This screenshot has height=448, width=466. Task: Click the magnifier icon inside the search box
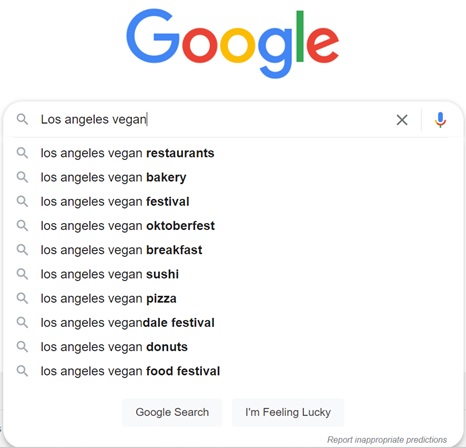(x=22, y=119)
